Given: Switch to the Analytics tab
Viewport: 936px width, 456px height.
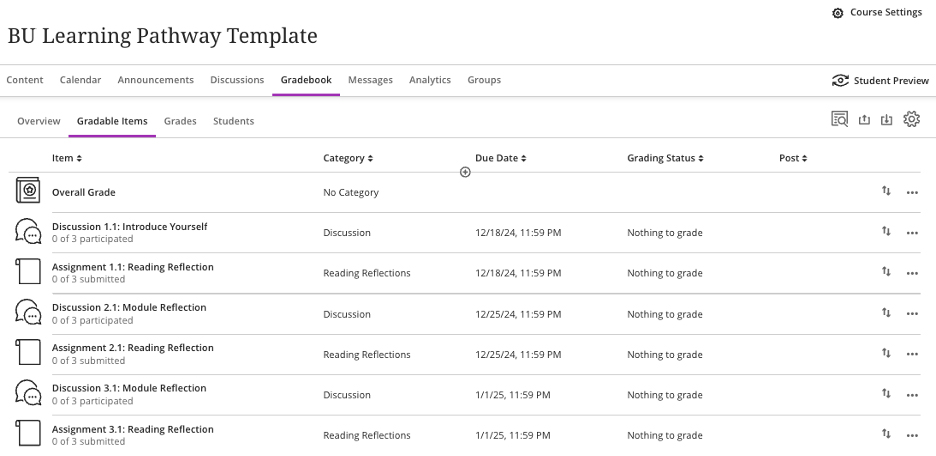Looking at the screenshot, I should click(430, 80).
